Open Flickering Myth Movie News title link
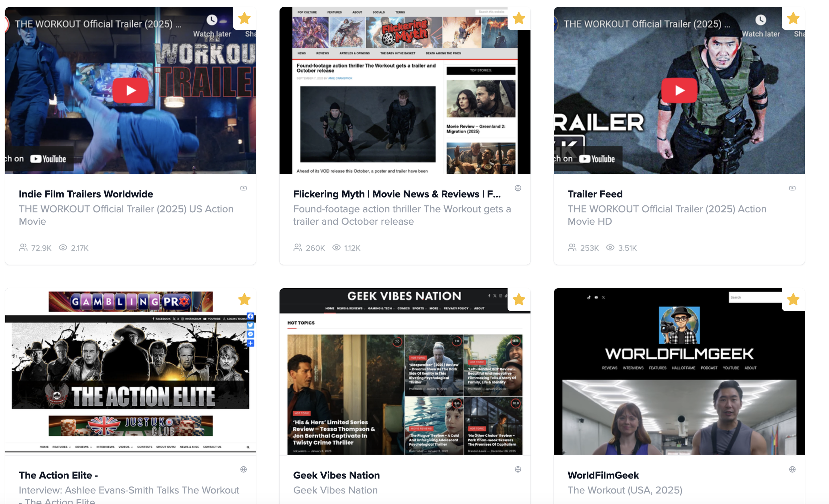This screenshot has width=829, height=504. tap(397, 194)
